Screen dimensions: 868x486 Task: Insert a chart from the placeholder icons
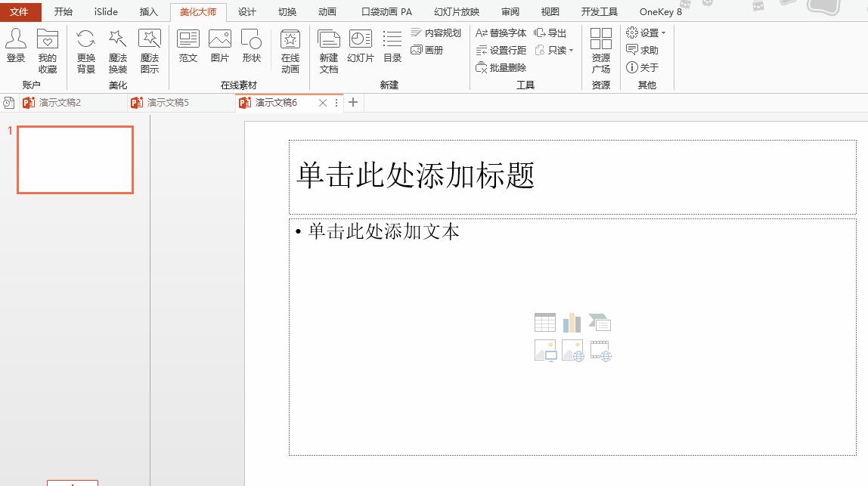click(572, 322)
